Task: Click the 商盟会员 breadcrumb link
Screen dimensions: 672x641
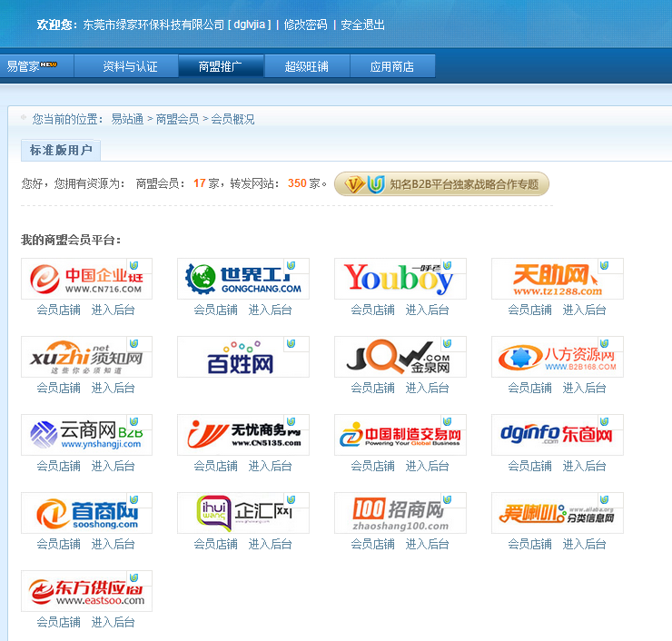Action: tap(177, 119)
